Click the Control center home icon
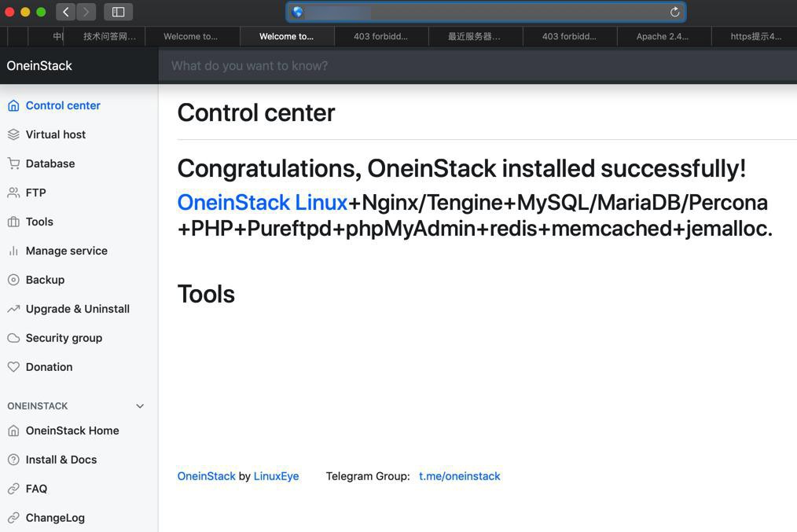 pyautogui.click(x=13, y=105)
